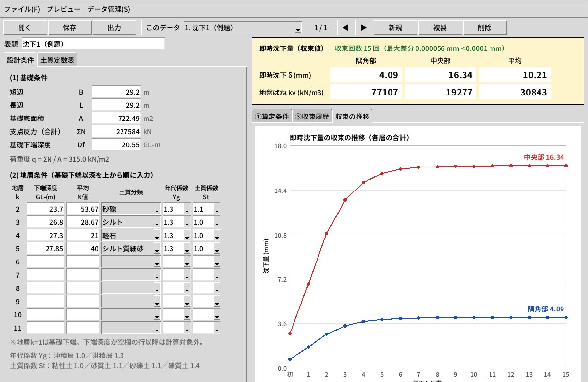This screenshot has height=382, width=588.
Task: Open the データ管理(S) menu
Action: pyautogui.click(x=109, y=9)
